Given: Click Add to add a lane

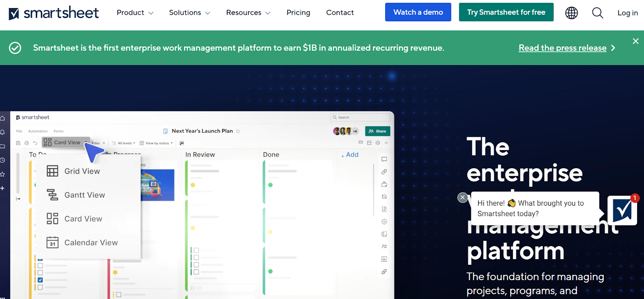Looking at the screenshot, I should pyautogui.click(x=350, y=155).
